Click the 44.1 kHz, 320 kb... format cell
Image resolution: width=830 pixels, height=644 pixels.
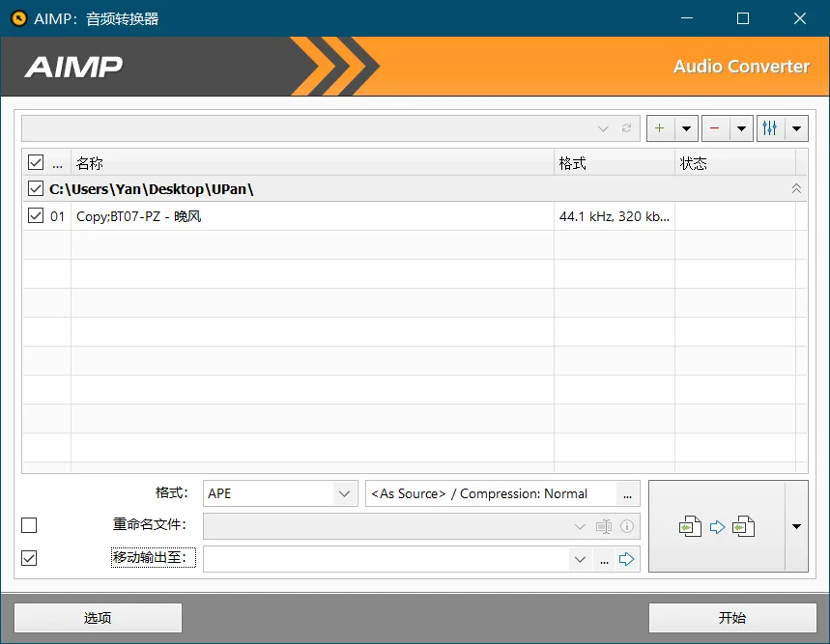click(614, 216)
